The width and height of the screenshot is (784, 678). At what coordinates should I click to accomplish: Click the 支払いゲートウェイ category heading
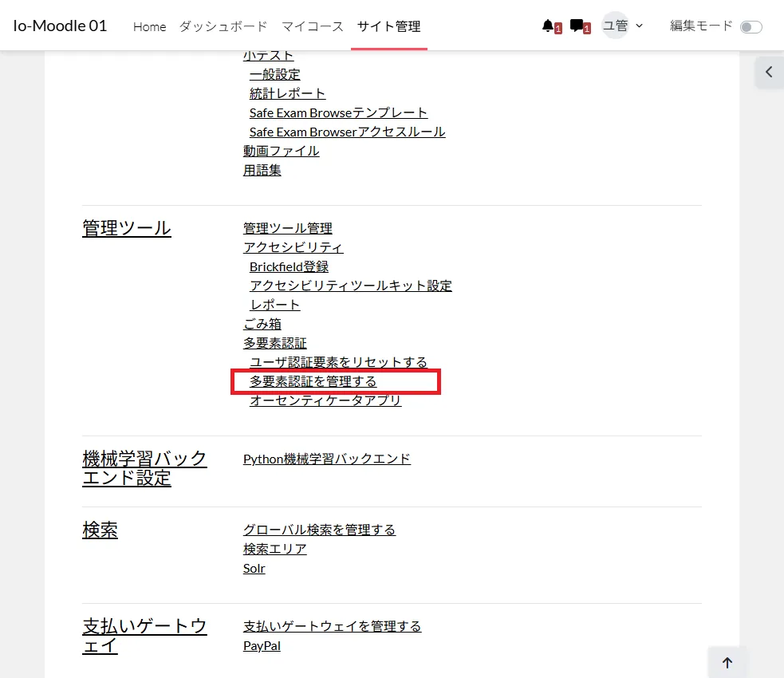[x=144, y=636]
